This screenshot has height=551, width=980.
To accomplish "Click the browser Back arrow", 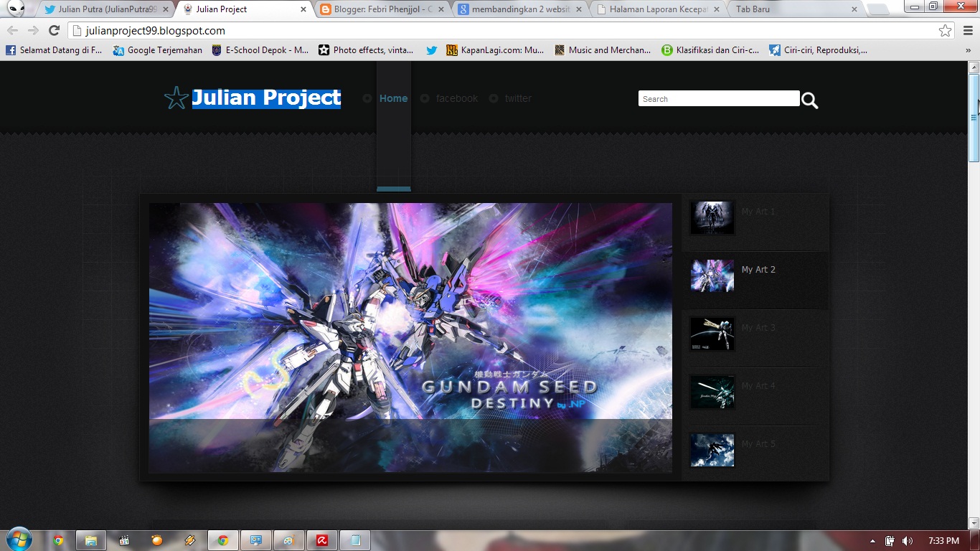I will coord(12,30).
